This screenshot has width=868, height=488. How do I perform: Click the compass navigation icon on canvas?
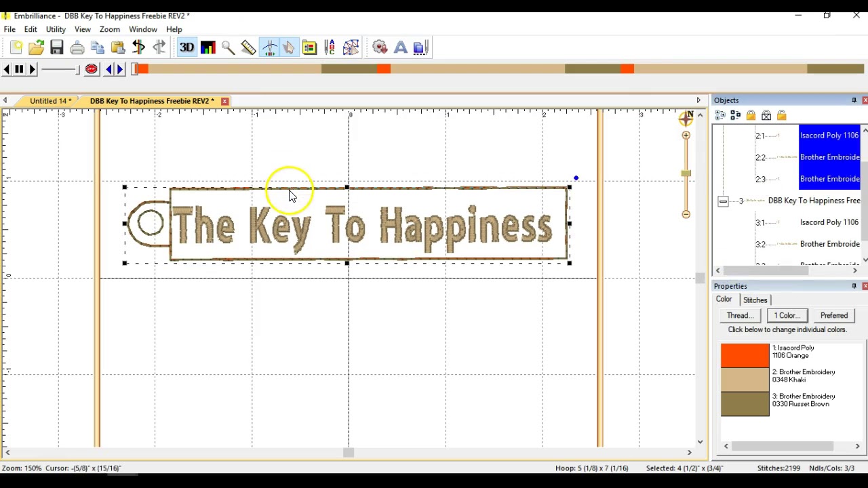tap(686, 119)
